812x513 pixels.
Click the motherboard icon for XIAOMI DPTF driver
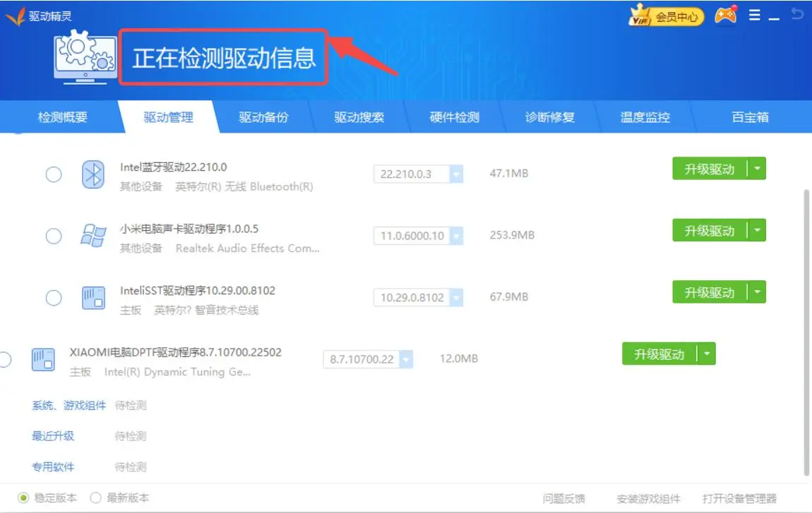click(x=43, y=360)
